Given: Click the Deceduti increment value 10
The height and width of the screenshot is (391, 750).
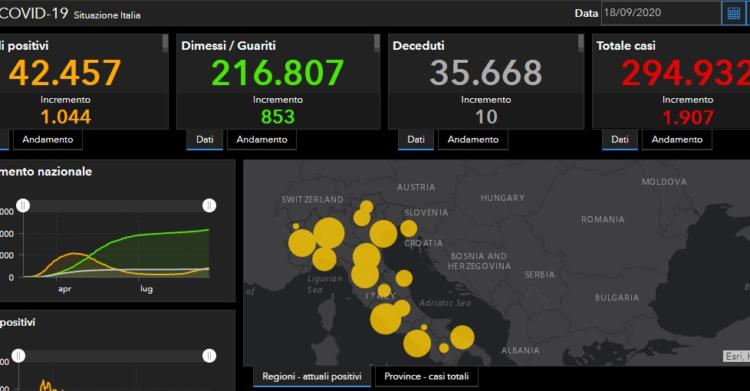Looking at the screenshot, I should [486, 117].
